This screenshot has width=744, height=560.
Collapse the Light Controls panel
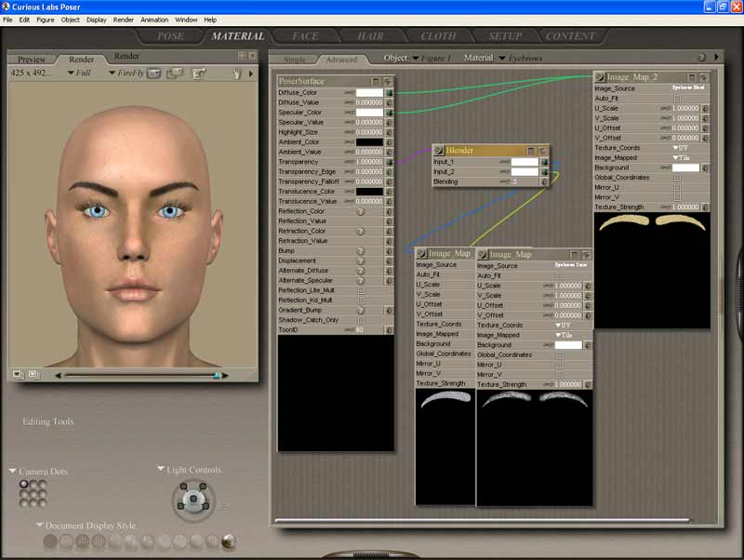(160, 470)
